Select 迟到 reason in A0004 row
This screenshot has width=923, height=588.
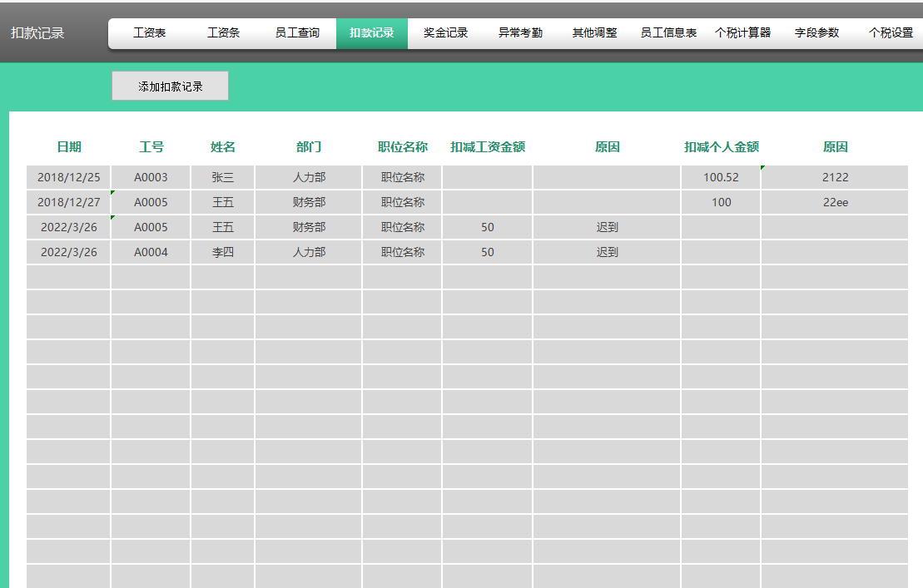click(x=607, y=252)
